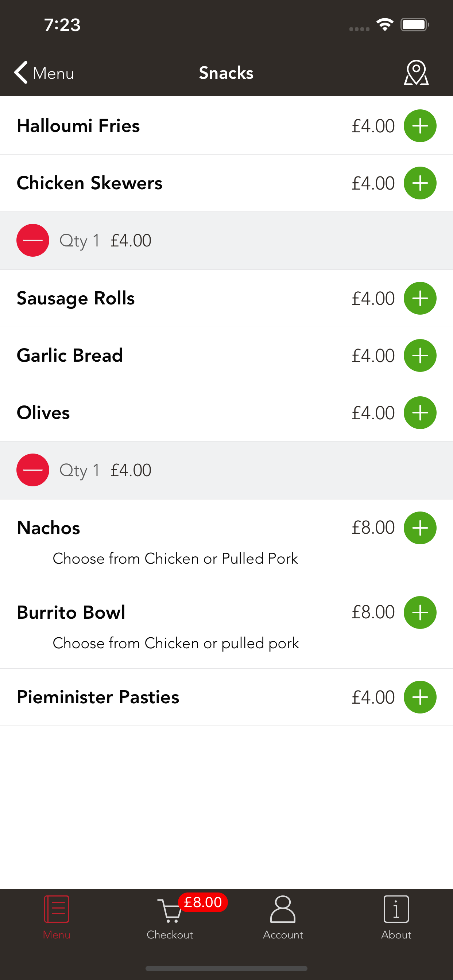Select the Menu tab in bottom bar
Image resolution: width=453 pixels, height=980 pixels.
(57, 917)
